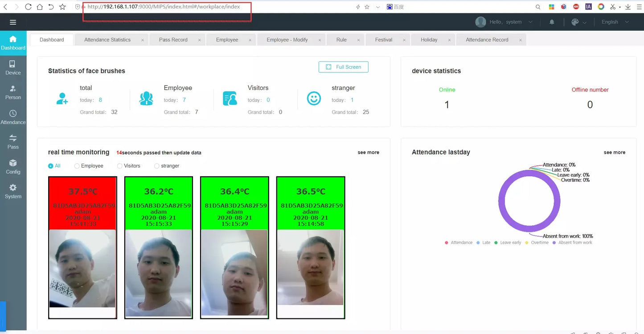Open the System sidebar icon
644x334 pixels.
[12, 190]
